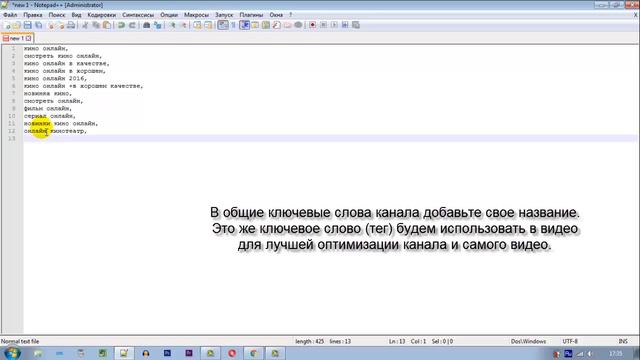Screen dimensions: 640x360
Task: Click the Copy toolbar icon
Action: (96, 25)
